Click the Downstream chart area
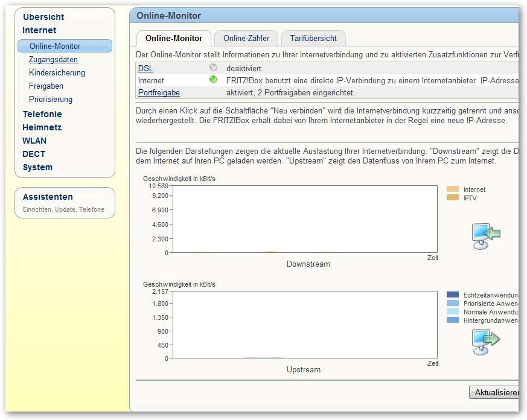The image size is (527, 420). 305,219
